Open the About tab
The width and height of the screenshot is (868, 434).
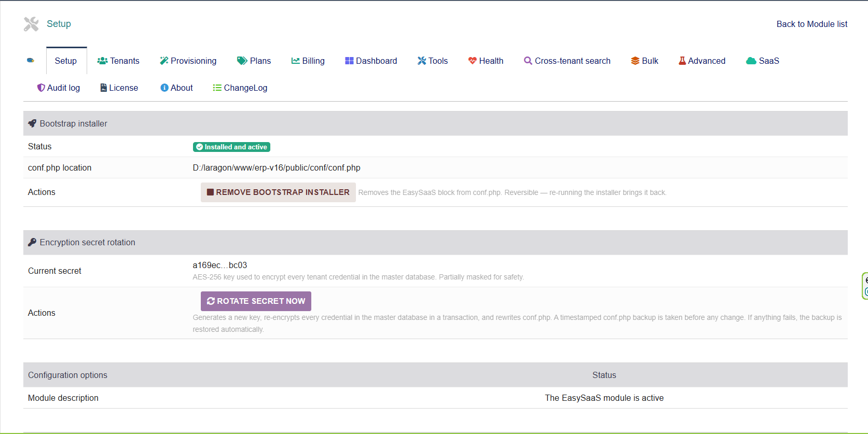pos(177,88)
